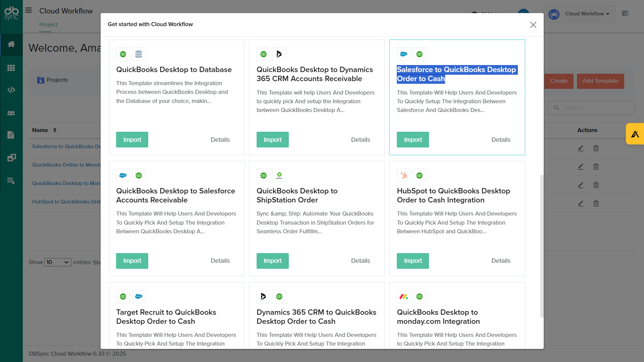Switch to the Project tab
The image size is (644, 362).
click(48, 24)
